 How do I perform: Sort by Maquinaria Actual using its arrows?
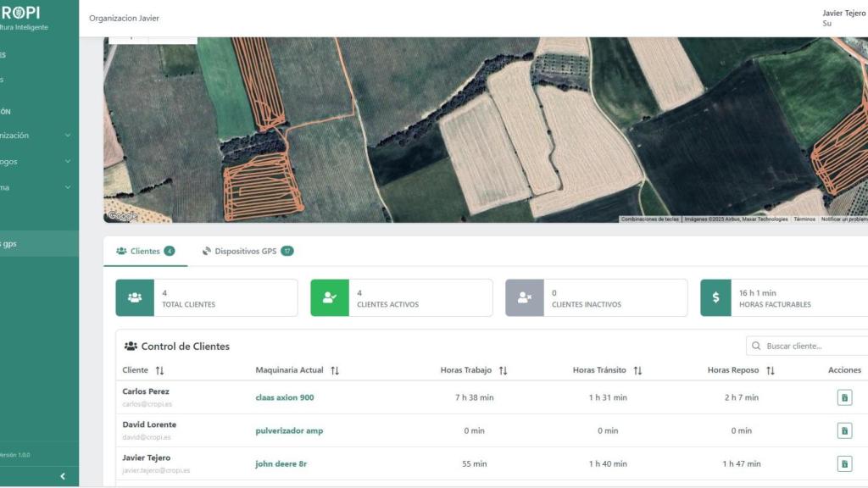335,370
